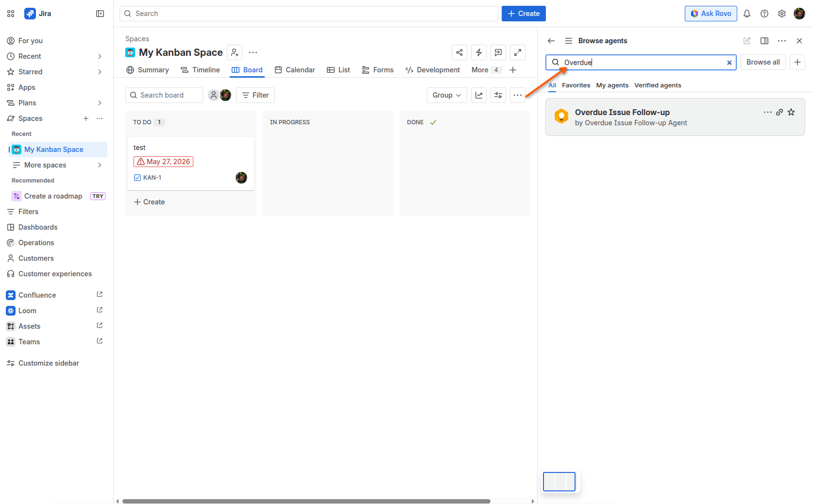Open the Overdue Issue Follow-up agent card

tap(675, 118)
